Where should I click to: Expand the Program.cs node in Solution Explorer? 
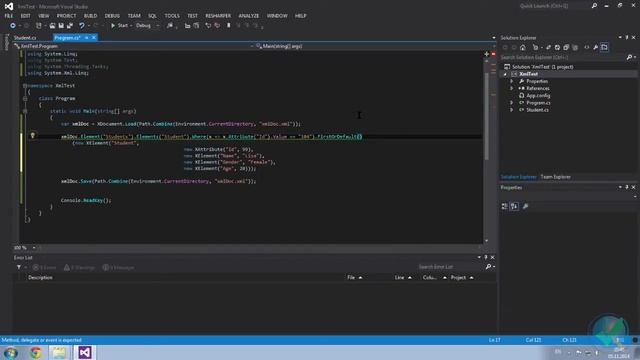pyautogui.click(x=511, y=103)
